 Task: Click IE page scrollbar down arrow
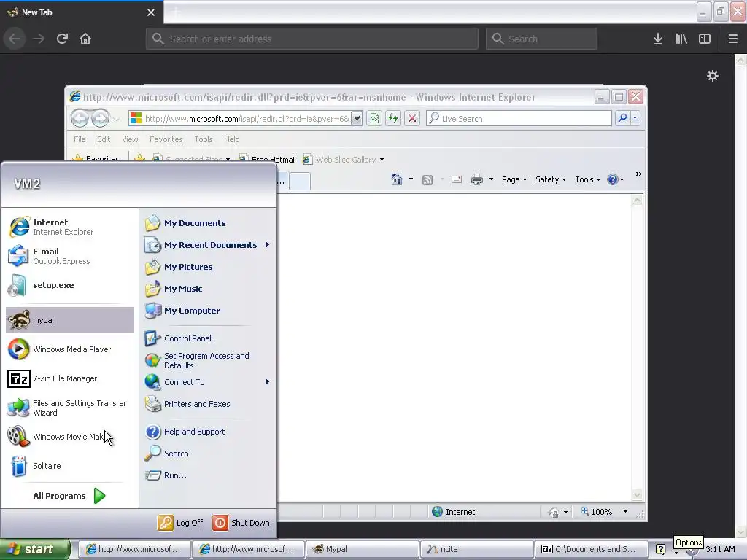pyautogui.click(x=637, y=495)
